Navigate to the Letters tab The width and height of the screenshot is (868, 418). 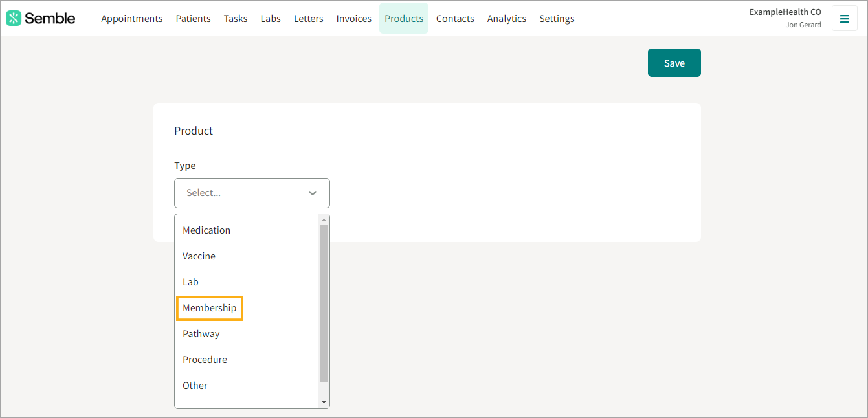309,19
